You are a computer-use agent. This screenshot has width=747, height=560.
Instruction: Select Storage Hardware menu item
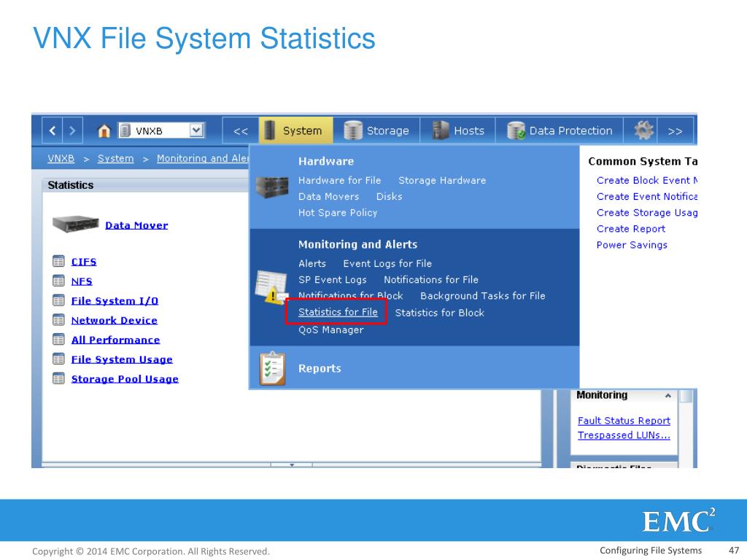pos(442,181)
